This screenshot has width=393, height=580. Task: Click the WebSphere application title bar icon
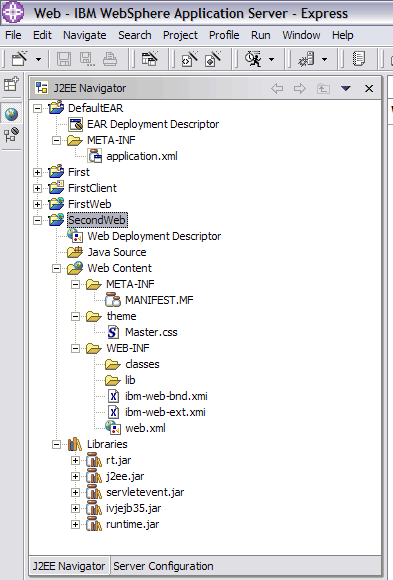click(13, 12)
